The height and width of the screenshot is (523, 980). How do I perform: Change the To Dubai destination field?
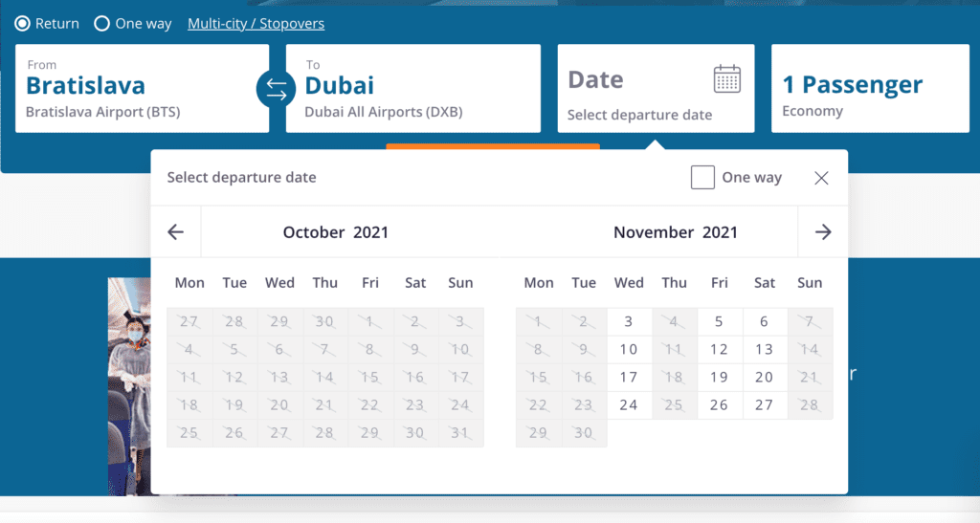[x=412, y=89]
